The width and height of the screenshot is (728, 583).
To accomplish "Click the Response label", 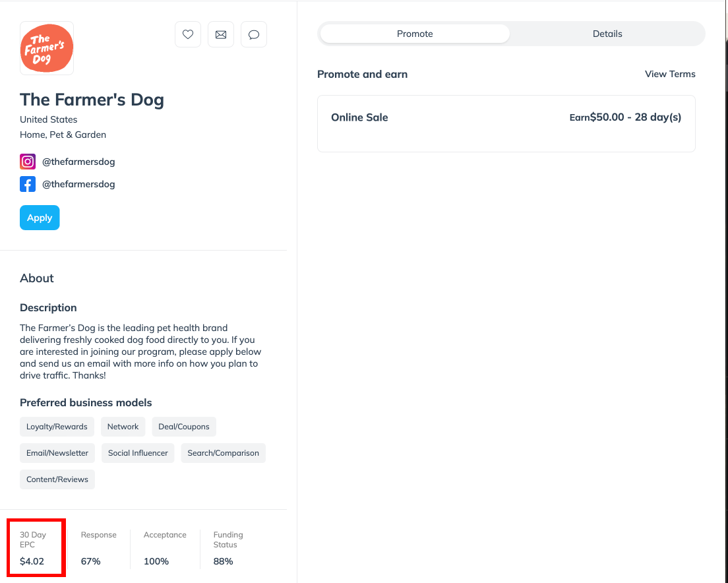I will tap(98, 535).
